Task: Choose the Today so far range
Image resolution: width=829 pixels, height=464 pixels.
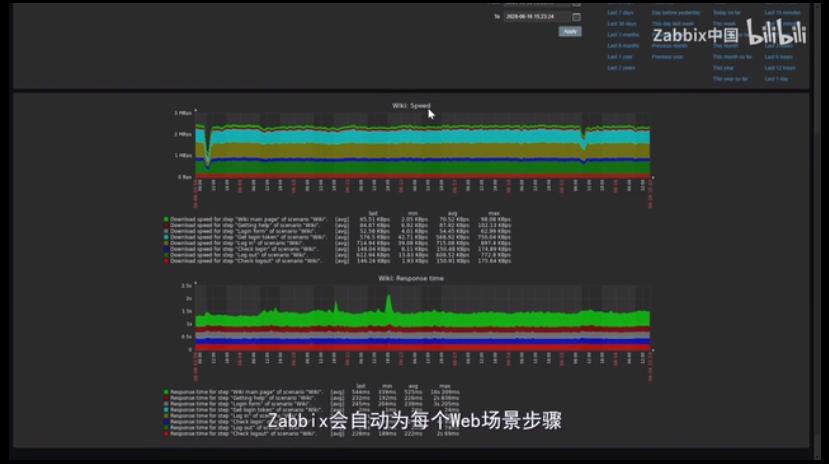Action: coord(726,13)
